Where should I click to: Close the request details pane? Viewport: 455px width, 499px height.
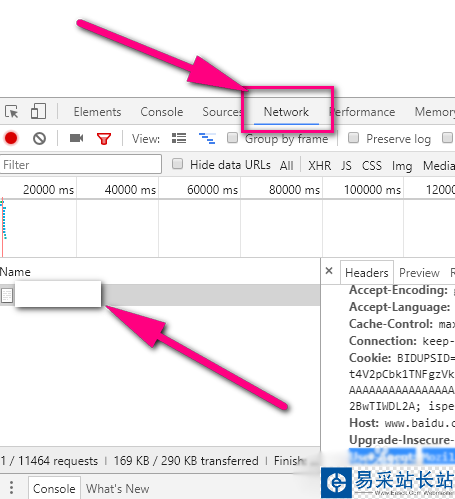click(329, 271)
